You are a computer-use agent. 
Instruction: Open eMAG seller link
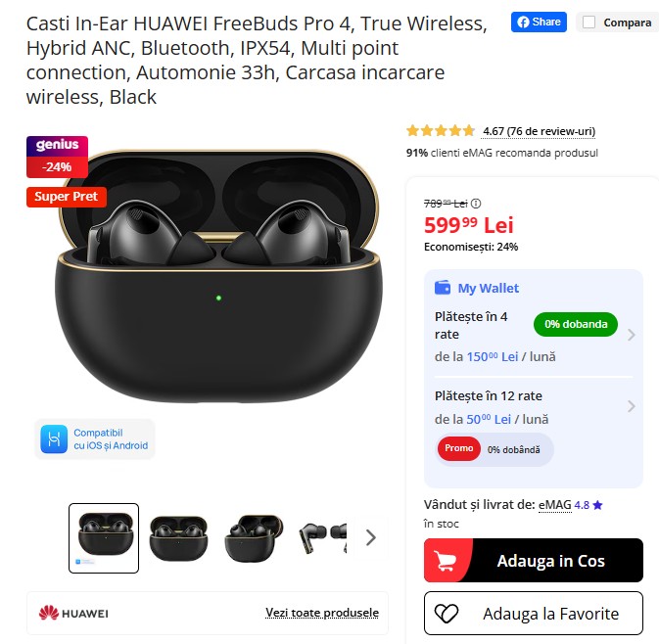[x=555, y=504]
